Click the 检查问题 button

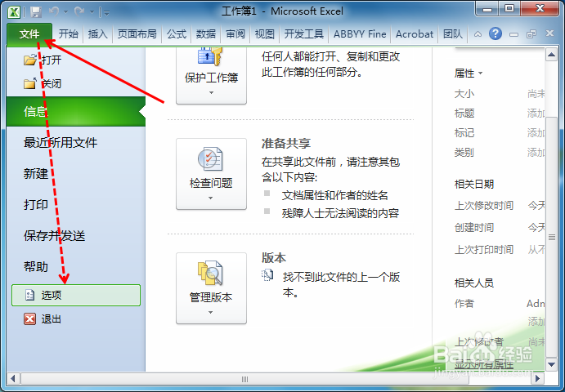211,174
